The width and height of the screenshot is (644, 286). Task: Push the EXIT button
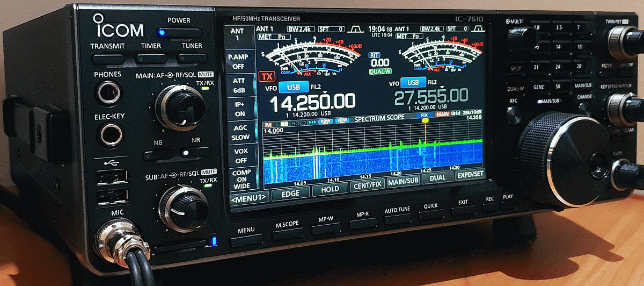tap(463, 210)
